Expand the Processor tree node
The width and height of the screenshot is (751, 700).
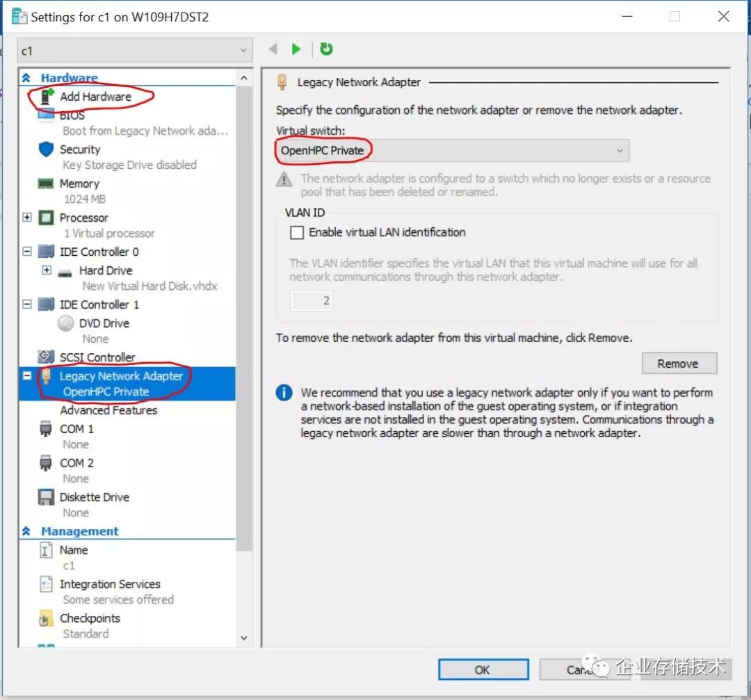click(x=27, y=218)
